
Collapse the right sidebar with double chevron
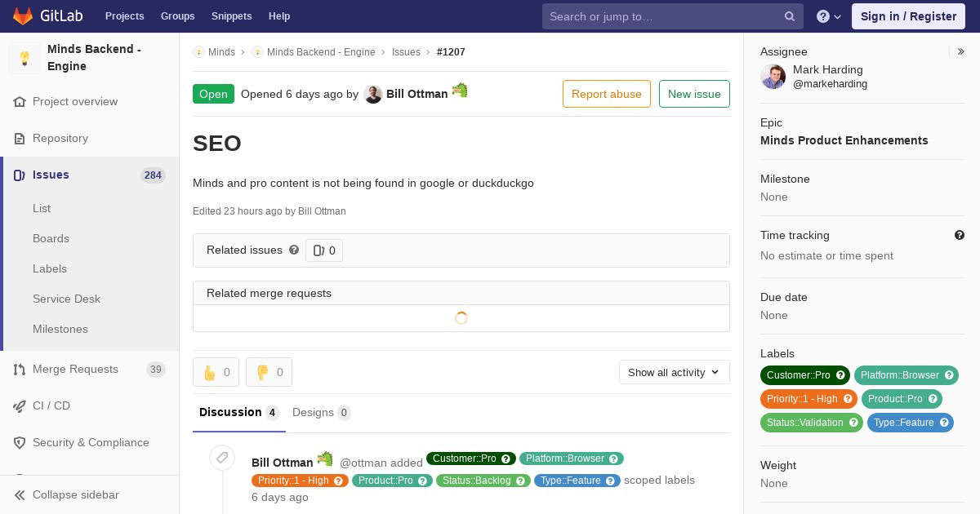[961, 51]
